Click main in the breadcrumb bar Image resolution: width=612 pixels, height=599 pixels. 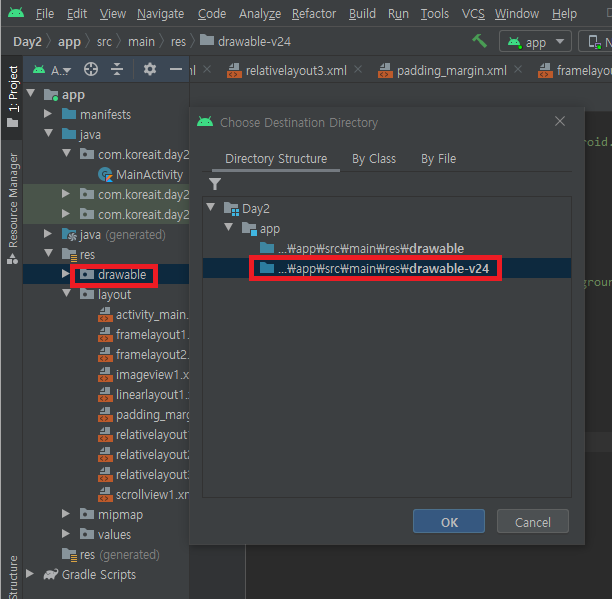click(x=141, y=41)
